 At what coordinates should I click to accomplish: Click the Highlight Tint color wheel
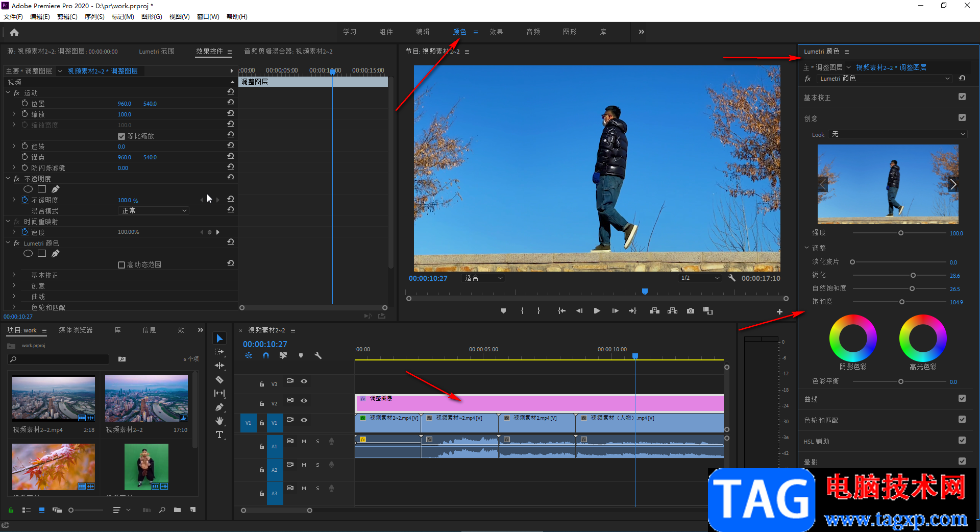[923, 338]
